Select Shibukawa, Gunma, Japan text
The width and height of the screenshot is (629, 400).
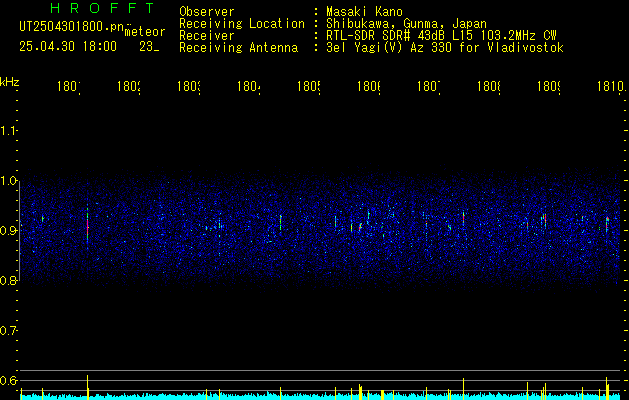pos(406,24)
